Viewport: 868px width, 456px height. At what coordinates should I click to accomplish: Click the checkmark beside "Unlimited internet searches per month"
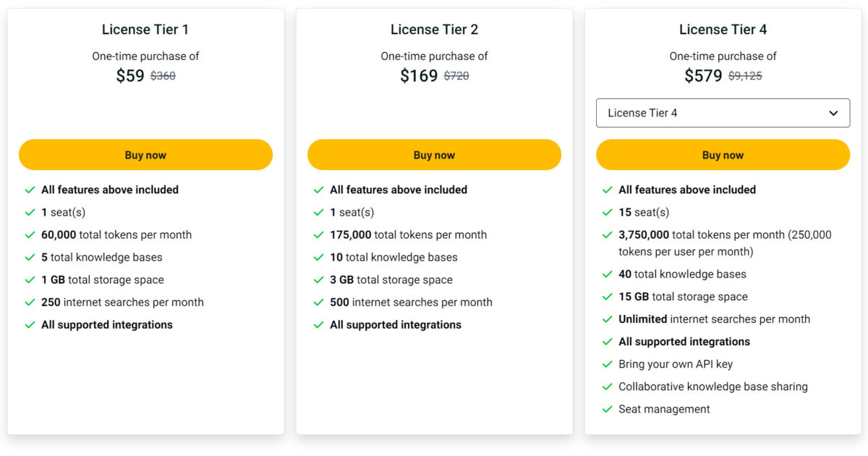point(608,318)
